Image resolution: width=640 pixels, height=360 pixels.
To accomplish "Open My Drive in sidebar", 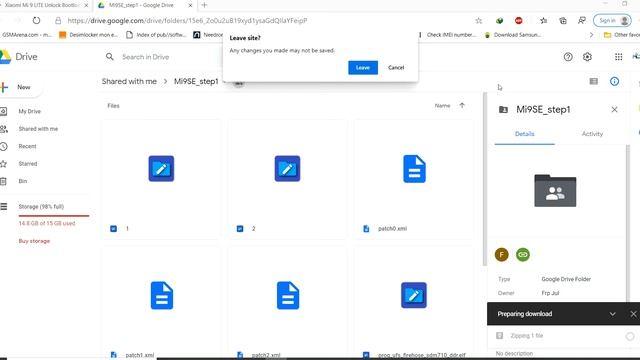I will (x=29, y=111).
